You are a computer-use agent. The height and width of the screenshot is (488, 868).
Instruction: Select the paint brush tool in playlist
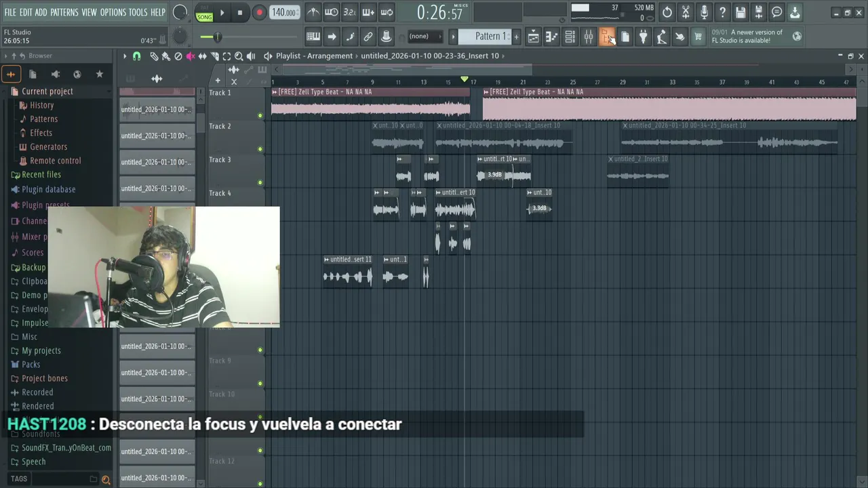pyautogui.click(x=166, y=56)
